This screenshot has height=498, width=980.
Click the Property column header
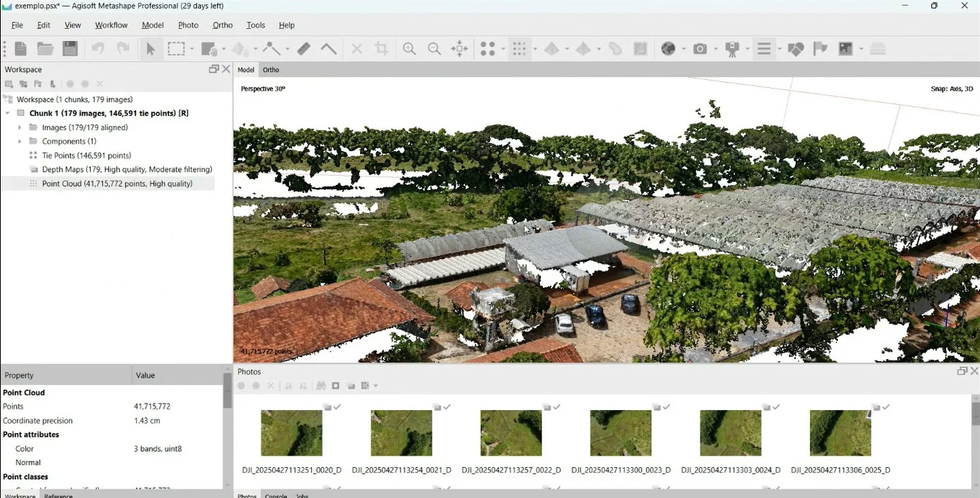[x=66, y=375]
